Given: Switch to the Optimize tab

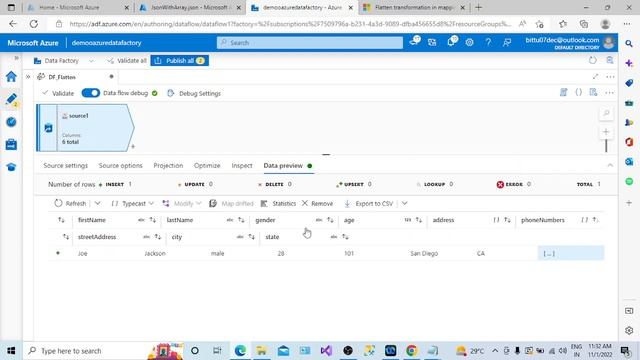Looking at the screenshot, I should coord(207,165).
